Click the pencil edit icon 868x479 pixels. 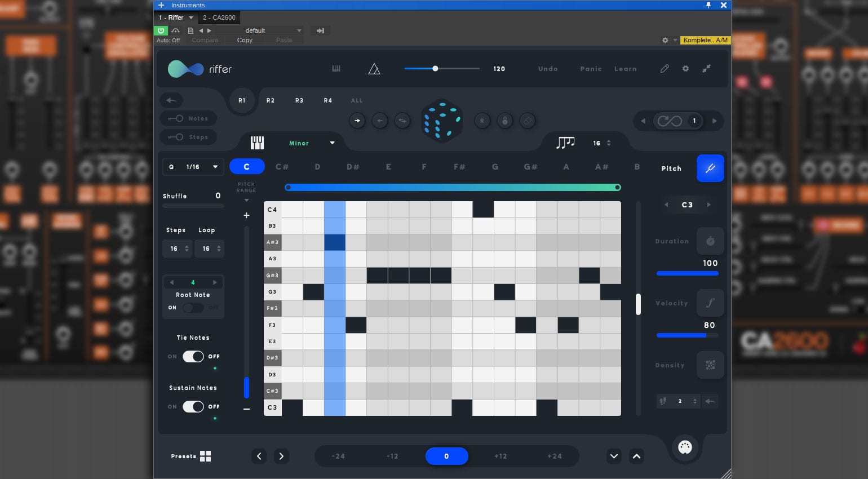point(665,68)
